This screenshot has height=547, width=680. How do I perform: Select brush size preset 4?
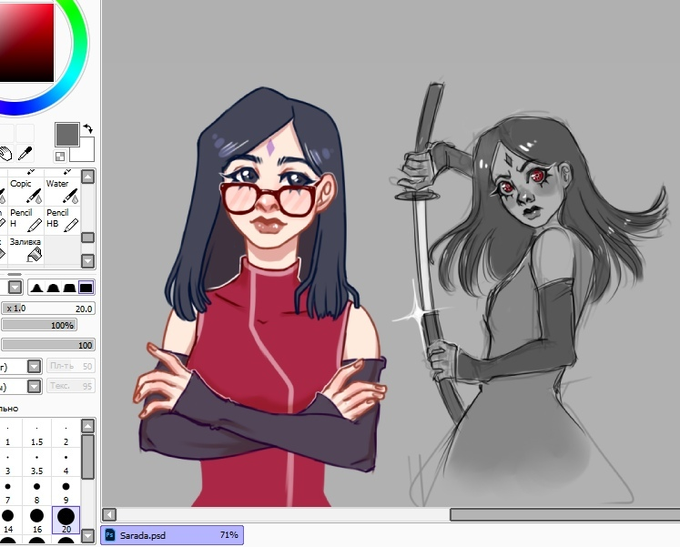pos(66,464)
